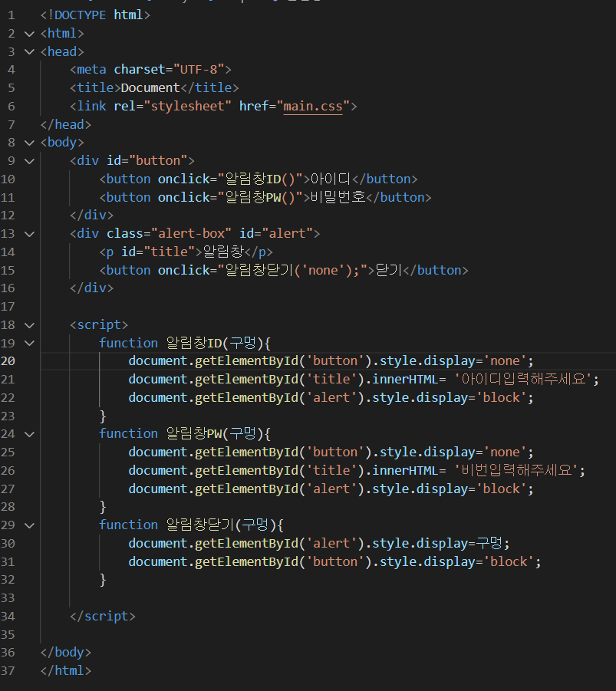Screen dimensions: 616x691
Task: Click innerHTML property on line 21
Action: (x=405, y=380)
